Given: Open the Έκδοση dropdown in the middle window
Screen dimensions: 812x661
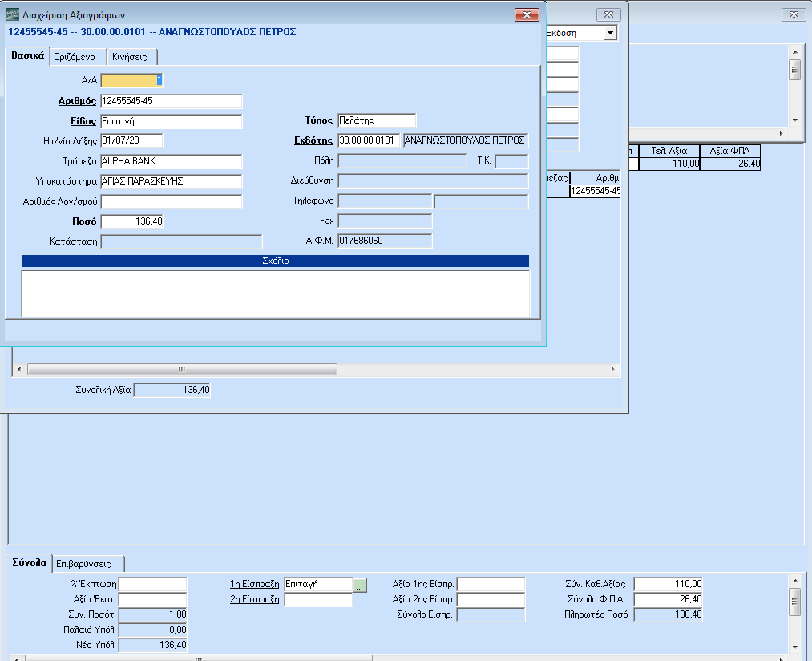Looking at the screenshot, I should coord(611,33).
